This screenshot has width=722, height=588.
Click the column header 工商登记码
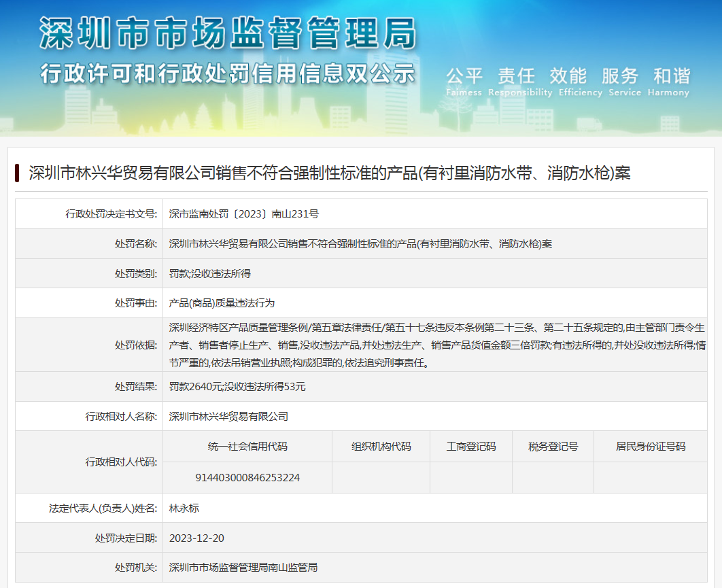tap(471, 446)
